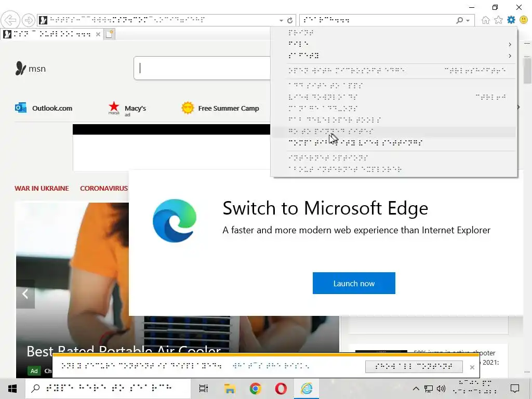Screen dimensions: 532x399
Task: Open the WAR IN UKRAINE topic
Action: pyautogui.click(x=42, y=188)
